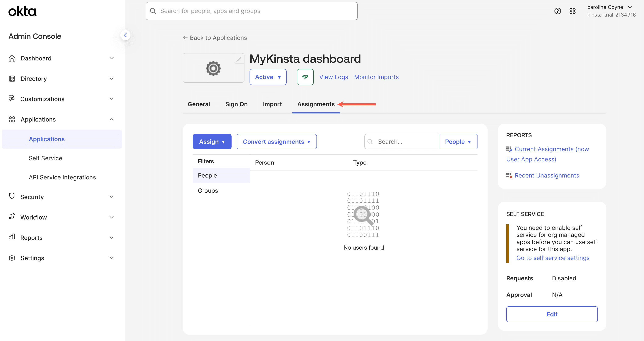
Task: Switch to the Sign On tab
Action: point(236,104)
